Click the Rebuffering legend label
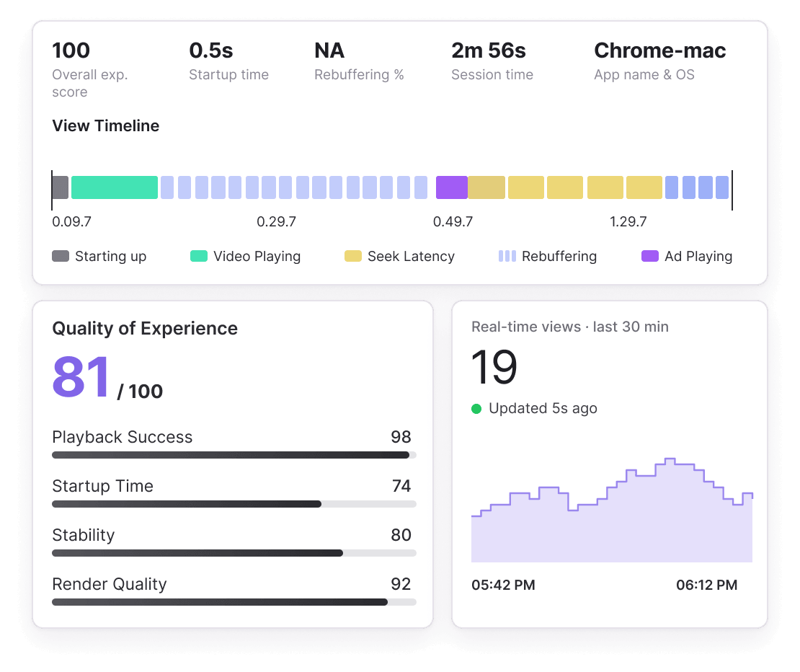The height and width of the screenshot is (672, 800). (x=559, y=256)
